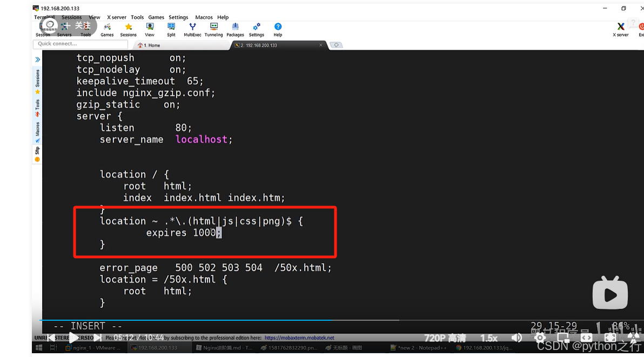644x357 pixels.
Task: Play the video
Action: 73,338
